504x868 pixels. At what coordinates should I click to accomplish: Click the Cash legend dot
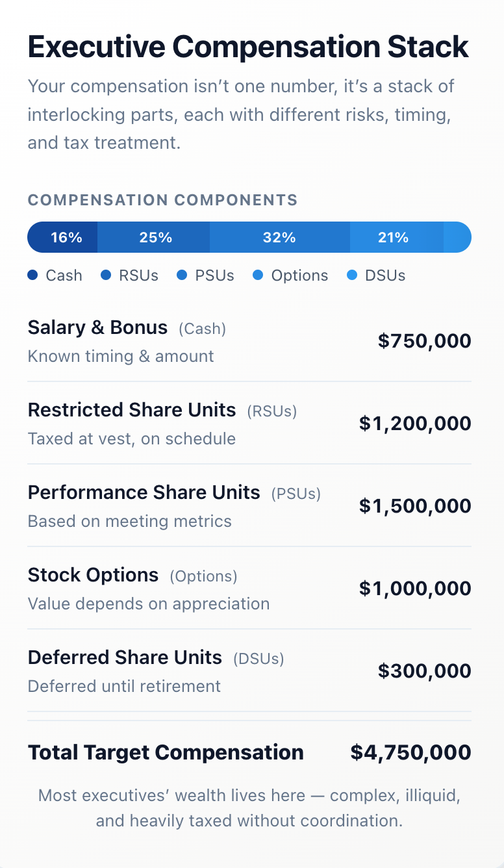click(32, 275)
